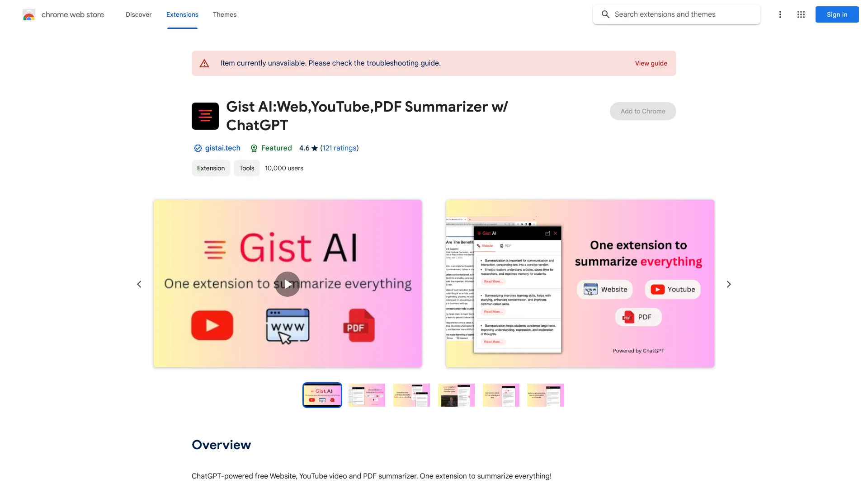This screenshot has height=488, width=868.
Task: Click the Chrome Web Store rainbow icon
Action: click(x=28, y=14)
